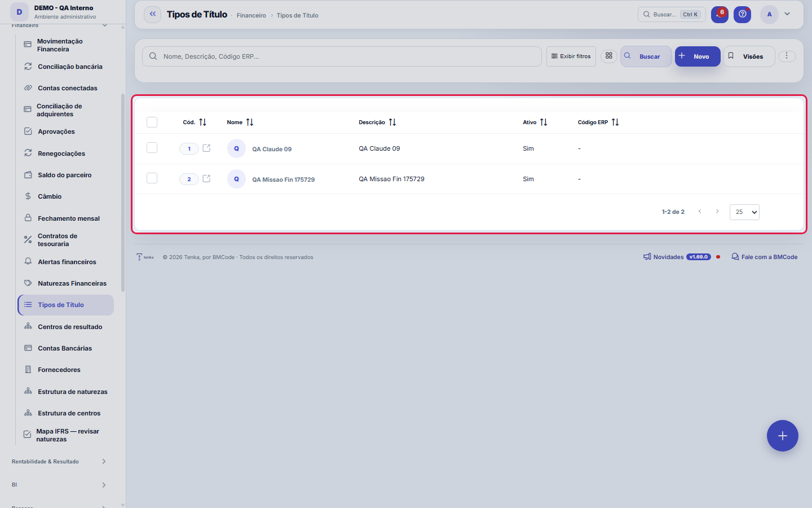Sort by Cód. column arrows

pyautogui.click(x=202, y=122)
